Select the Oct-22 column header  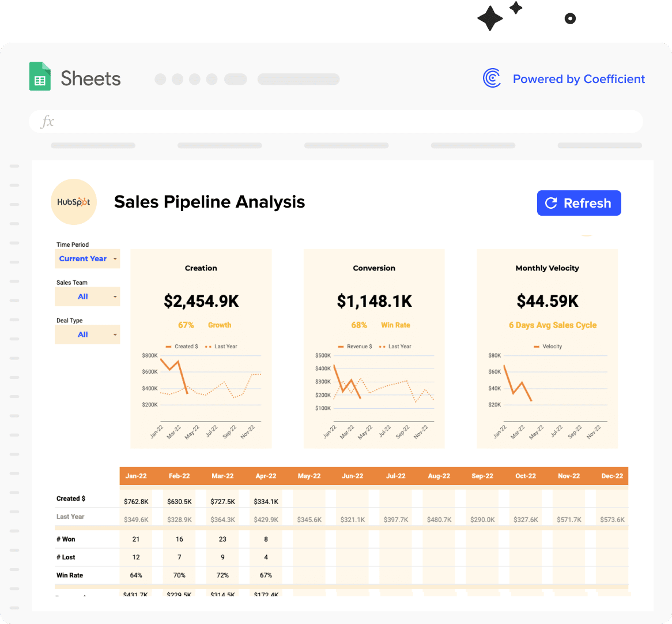click(x=526, y=476)
